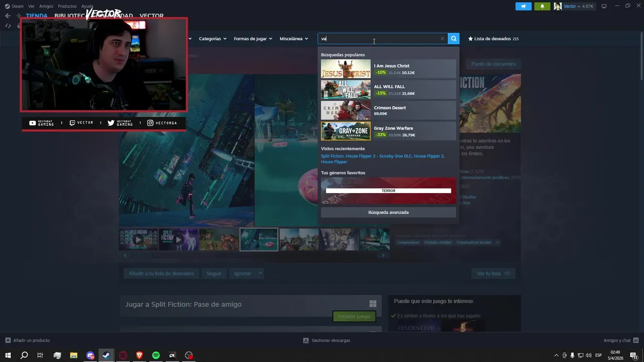Click Búsqueda avanzada button
Screen dimensions: 644x362
click(388, 212)
